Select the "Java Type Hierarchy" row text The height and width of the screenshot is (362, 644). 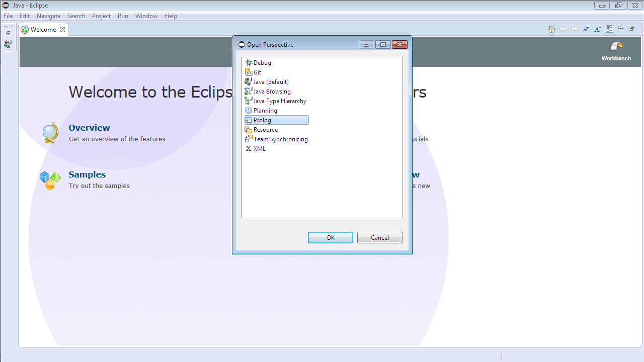[x=280, y=101]
